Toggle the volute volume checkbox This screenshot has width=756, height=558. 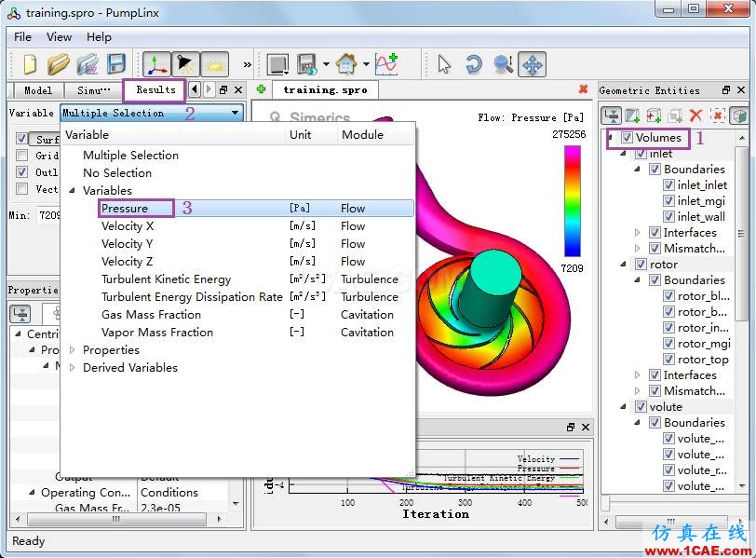click(x=641, y=406)
